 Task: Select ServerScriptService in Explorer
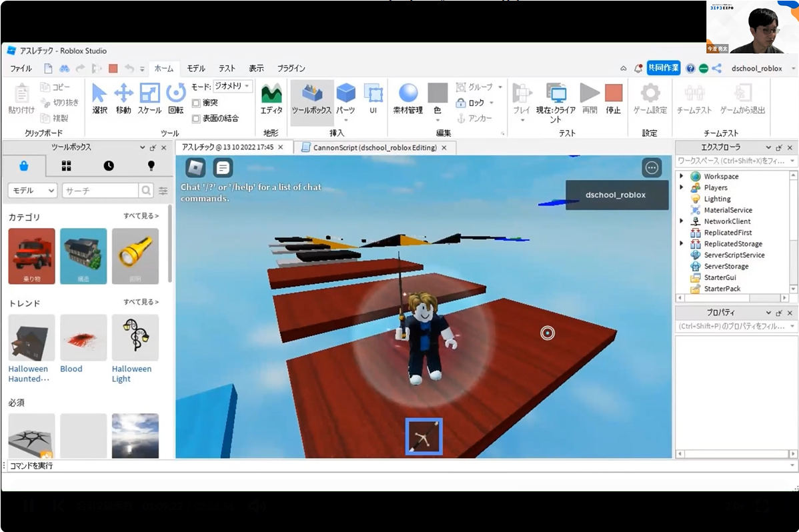(728, 255)
